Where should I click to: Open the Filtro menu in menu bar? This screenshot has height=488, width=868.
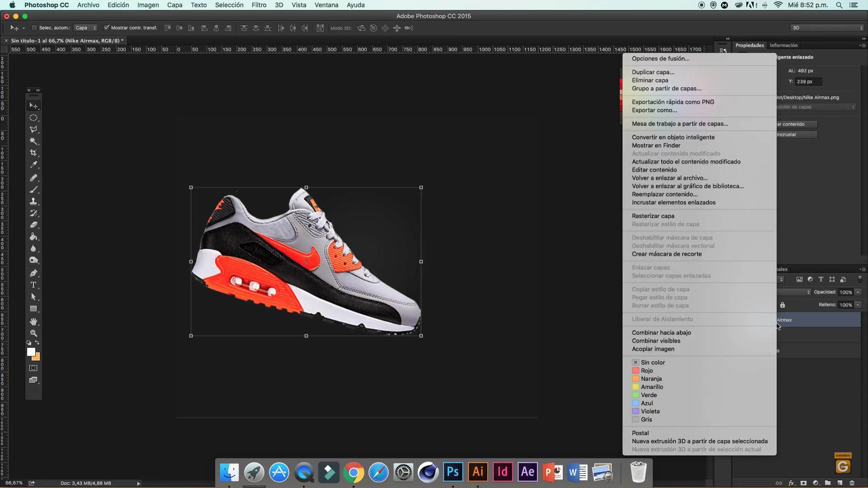click(x=259, y=5)
